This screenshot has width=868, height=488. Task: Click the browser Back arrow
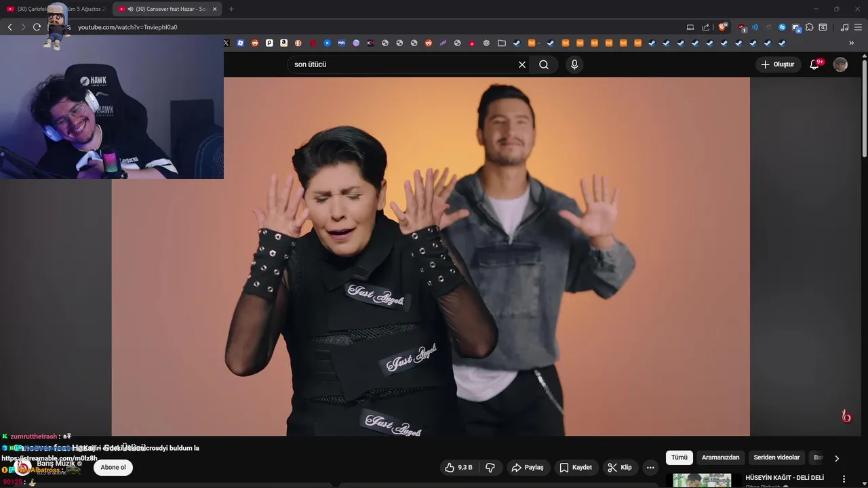click(9, 27)
